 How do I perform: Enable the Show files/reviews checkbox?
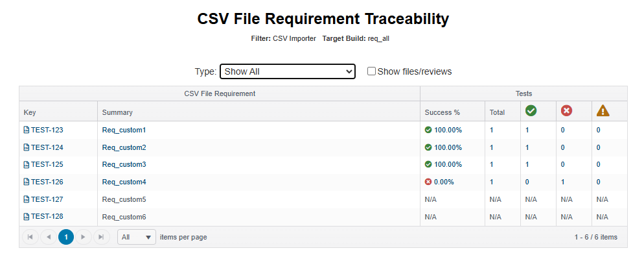pos(371,71)
